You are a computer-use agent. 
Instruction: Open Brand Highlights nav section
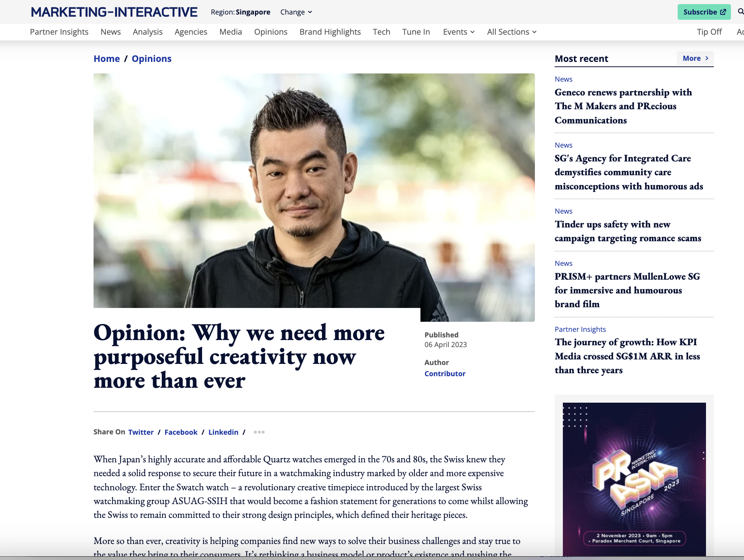(x=330, y=32)
